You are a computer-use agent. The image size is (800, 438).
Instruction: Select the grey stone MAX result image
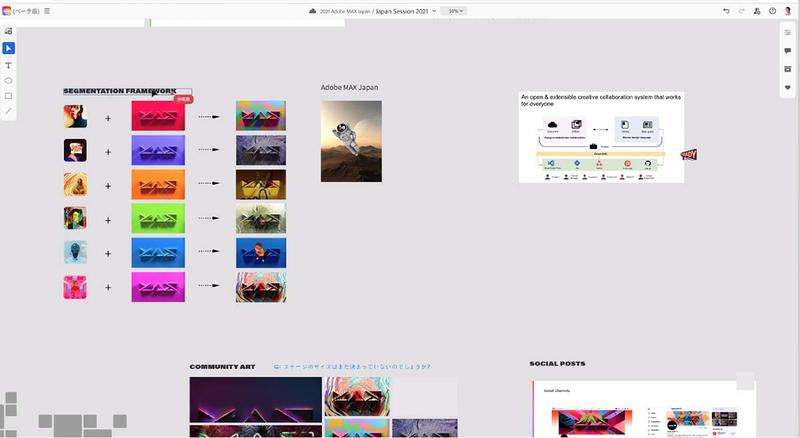click(261, 150)
